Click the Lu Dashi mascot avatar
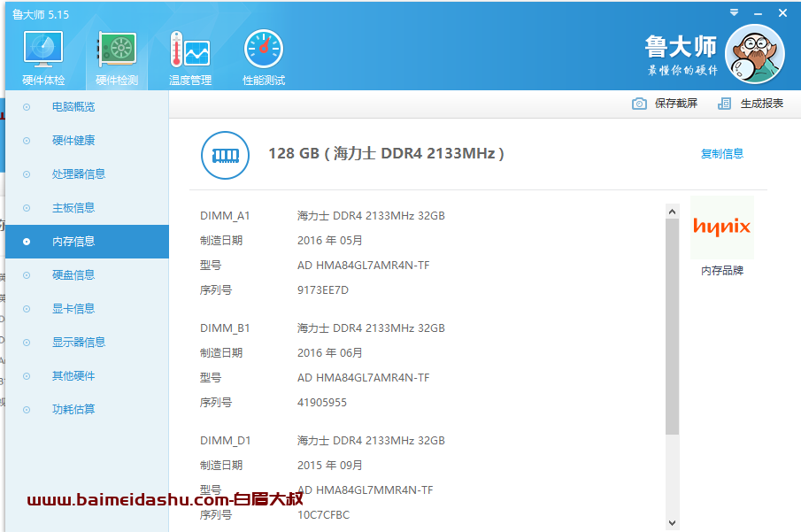The image size is (801, 532). (x=755, y=54)
